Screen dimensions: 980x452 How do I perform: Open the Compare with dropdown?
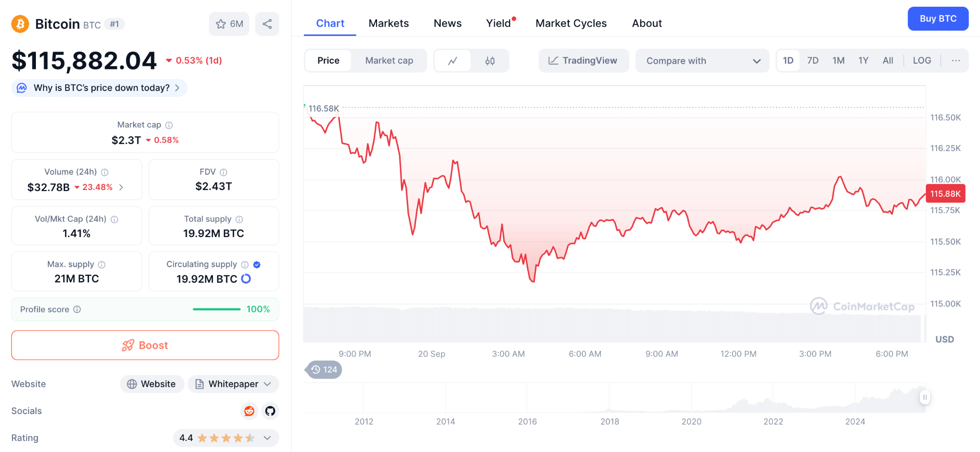pos(702,61)
